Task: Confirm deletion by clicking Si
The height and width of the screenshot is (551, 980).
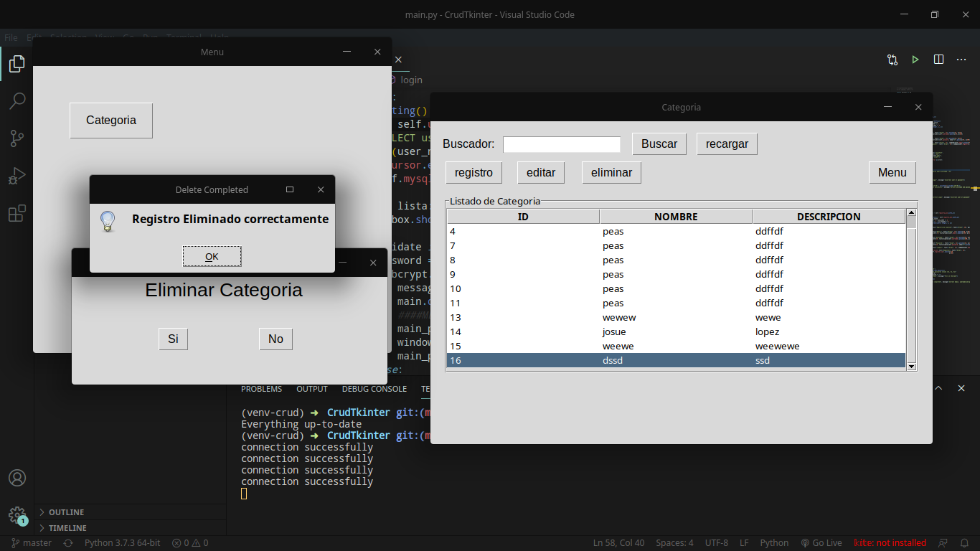Action: pos(173,339)
